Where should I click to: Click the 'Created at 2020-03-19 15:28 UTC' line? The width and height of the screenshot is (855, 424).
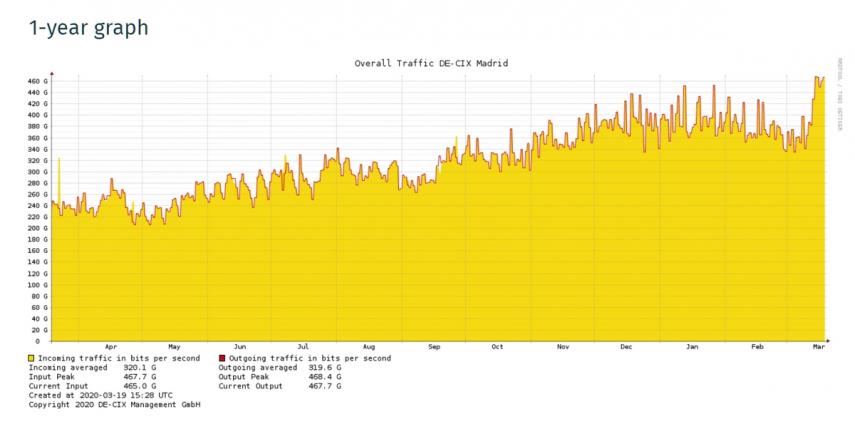101,395
